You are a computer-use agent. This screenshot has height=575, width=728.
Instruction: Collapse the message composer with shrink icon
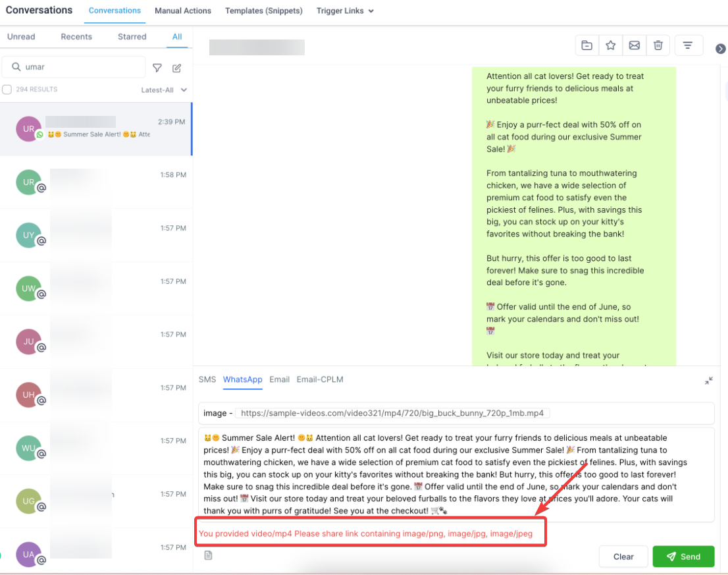[708, 381]
